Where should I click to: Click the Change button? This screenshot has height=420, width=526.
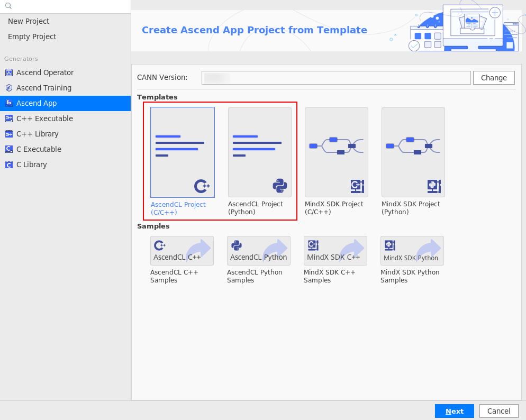(x=494, y=78)
